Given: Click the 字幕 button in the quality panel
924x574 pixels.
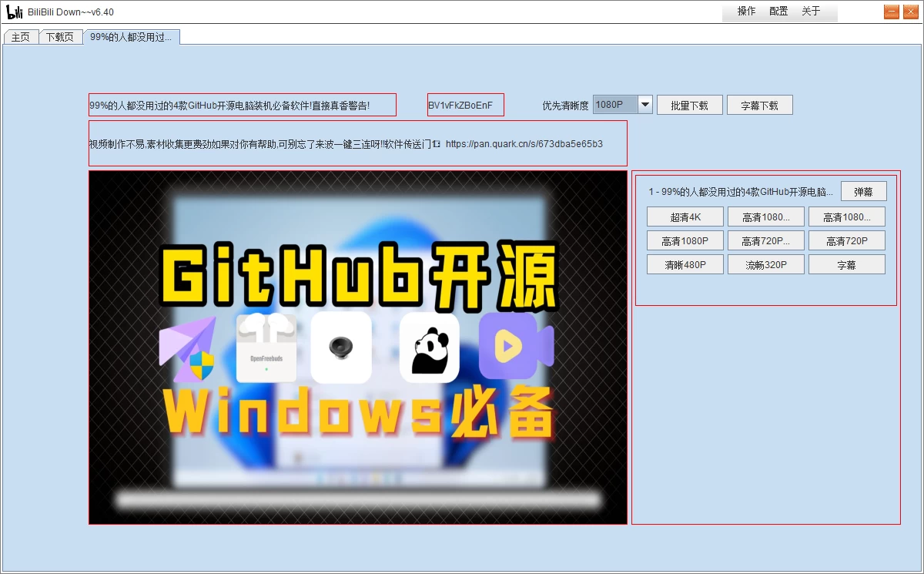Looking at the screenshot, I should 846,264.
